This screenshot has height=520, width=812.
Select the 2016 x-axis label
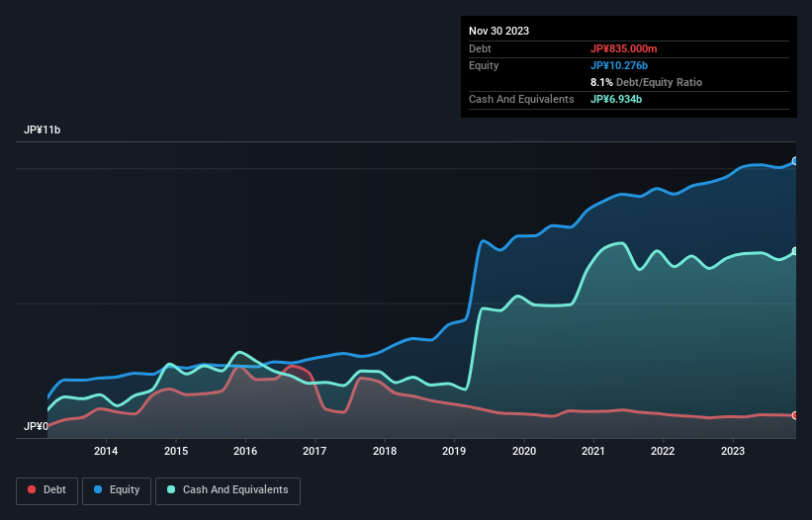pyautogui.click(x=245, y=451)
